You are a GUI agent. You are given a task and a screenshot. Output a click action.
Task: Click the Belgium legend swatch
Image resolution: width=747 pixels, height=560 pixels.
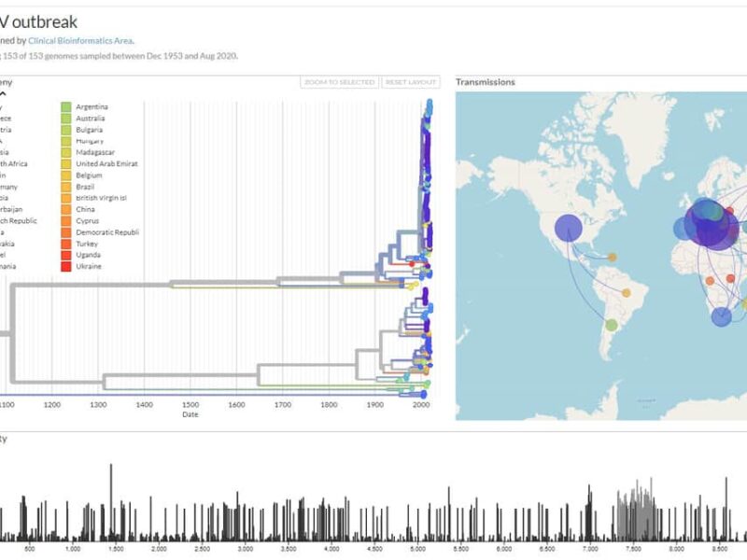pyautogui.click(x=66, y=175)
